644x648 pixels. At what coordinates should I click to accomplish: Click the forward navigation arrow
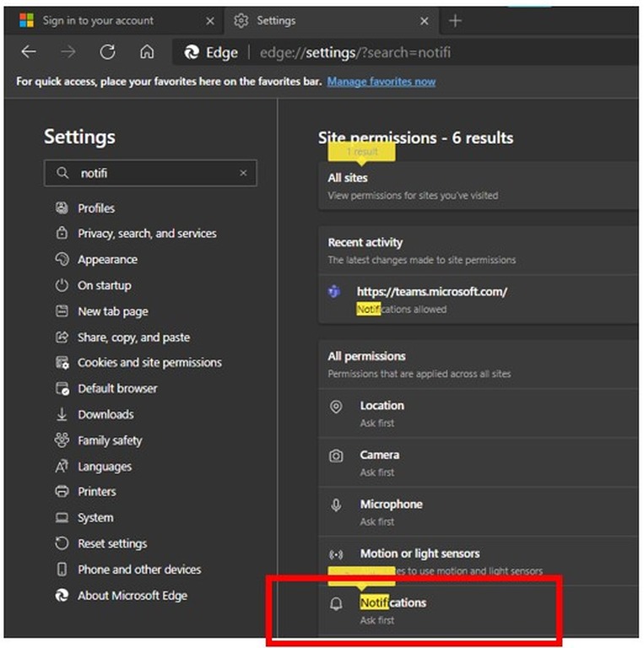tap(68, 52)
